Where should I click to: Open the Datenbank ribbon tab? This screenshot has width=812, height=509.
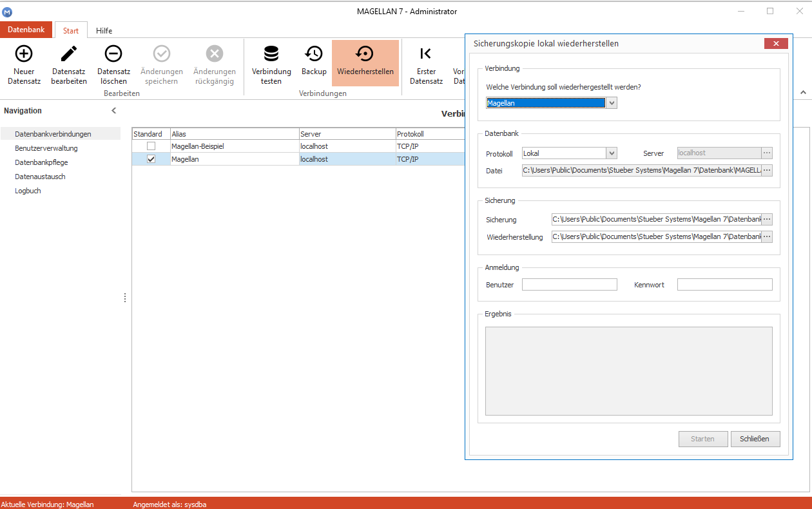pos(26,30)
